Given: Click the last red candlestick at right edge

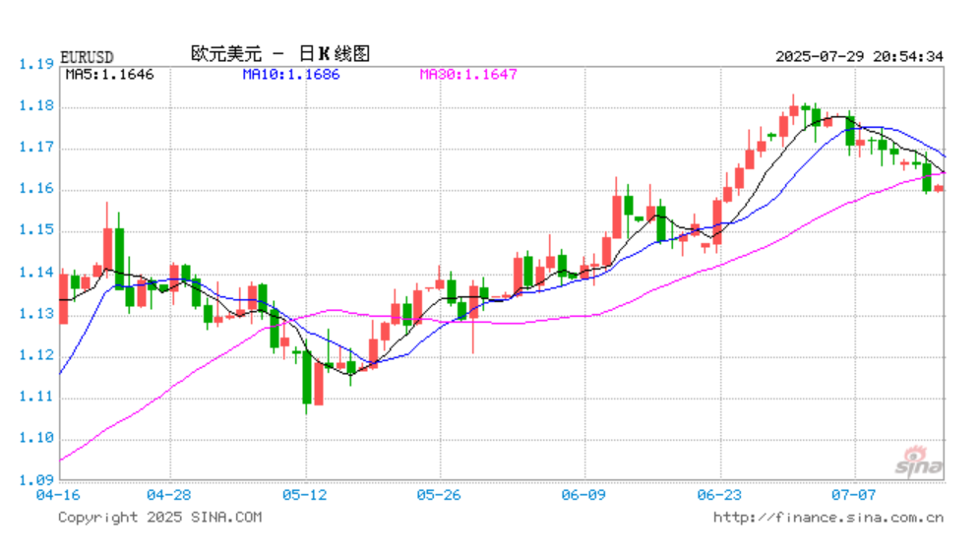Looking at the screenshot, I should (x=939, y=188).
